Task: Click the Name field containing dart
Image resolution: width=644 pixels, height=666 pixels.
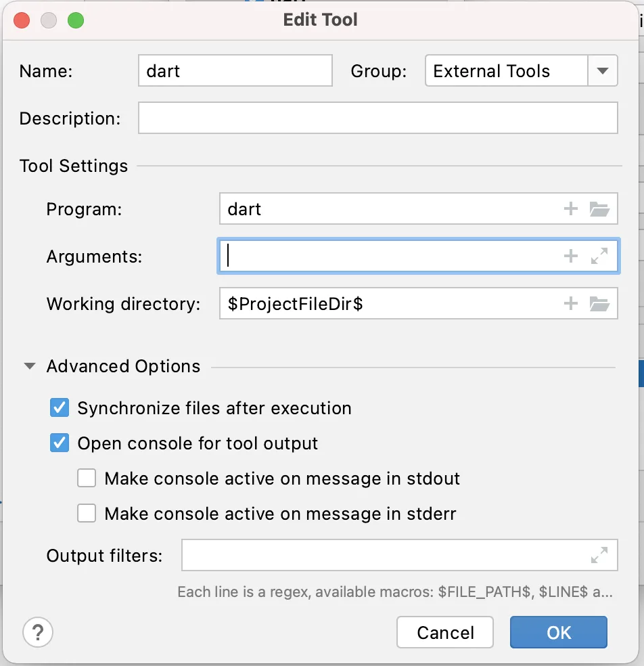Action: click(x=235, y=71)
